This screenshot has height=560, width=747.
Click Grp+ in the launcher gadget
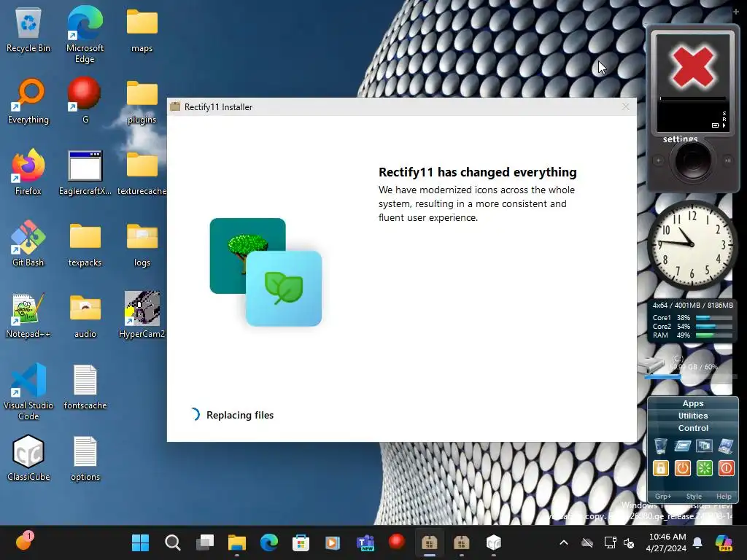tap(662, 496)
